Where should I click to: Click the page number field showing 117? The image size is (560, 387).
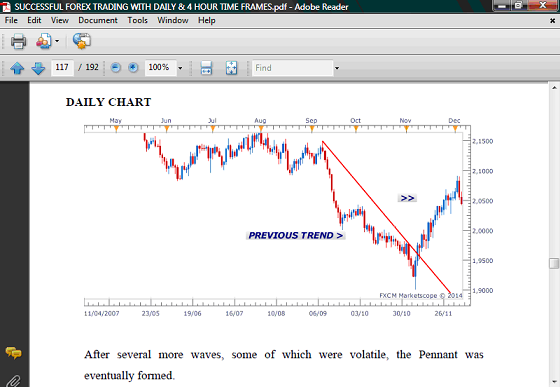[x=62, y=67]
